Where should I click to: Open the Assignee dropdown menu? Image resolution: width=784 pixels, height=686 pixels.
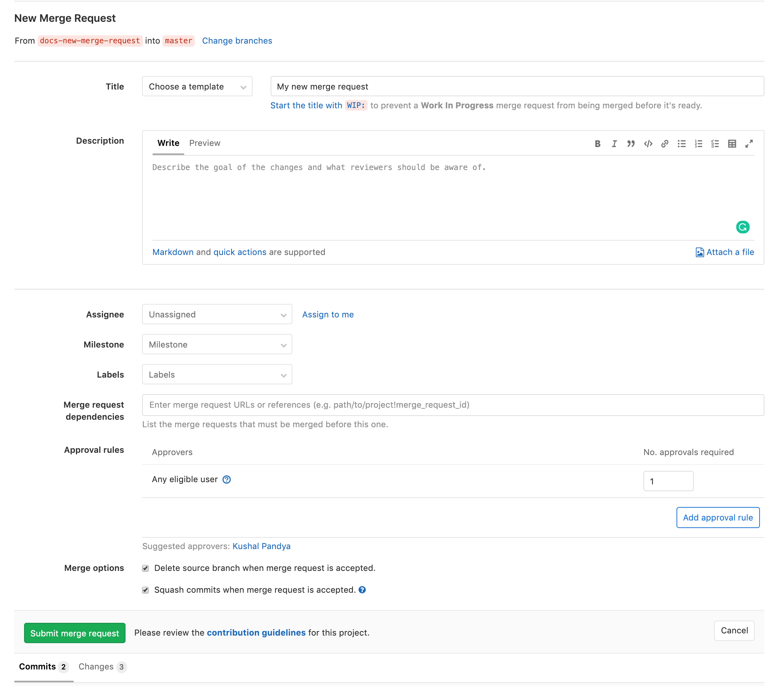(x=217, y=314)
